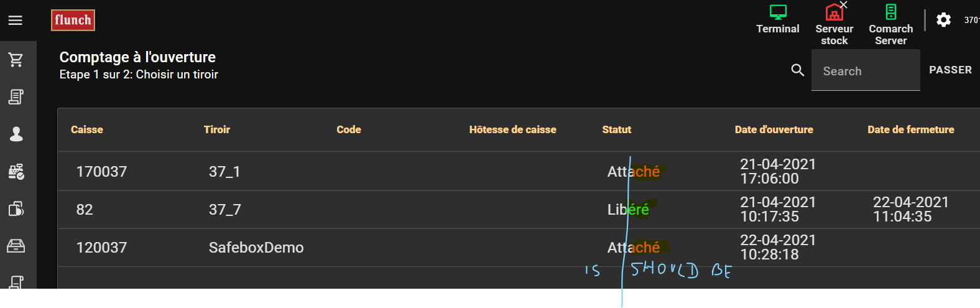Viewport: 980px width, 308px height.
Task: Open the drawer tray sidebar icon
Action: point(16,246)
